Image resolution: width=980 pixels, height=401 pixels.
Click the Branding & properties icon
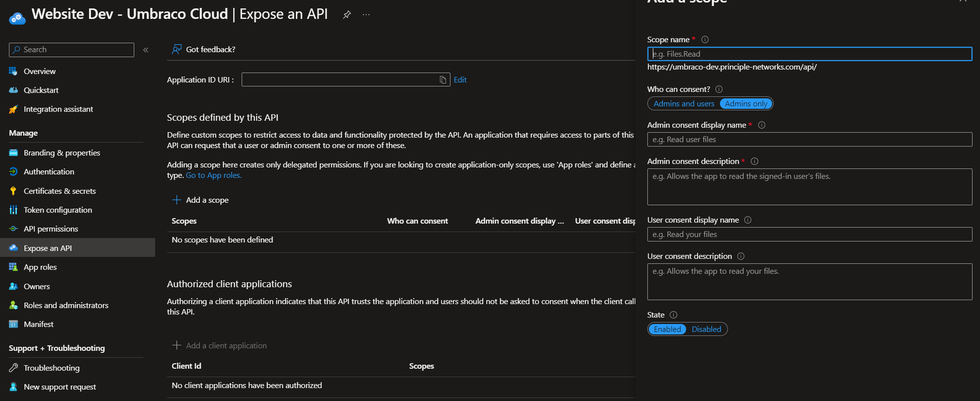[x=13, y=153]
